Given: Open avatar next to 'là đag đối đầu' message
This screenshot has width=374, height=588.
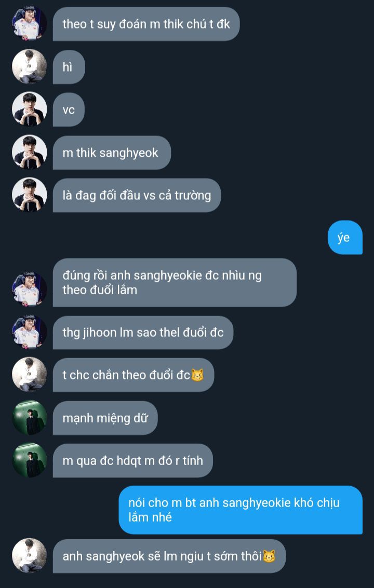Looking at the screenshot, I should pos(29,195).
